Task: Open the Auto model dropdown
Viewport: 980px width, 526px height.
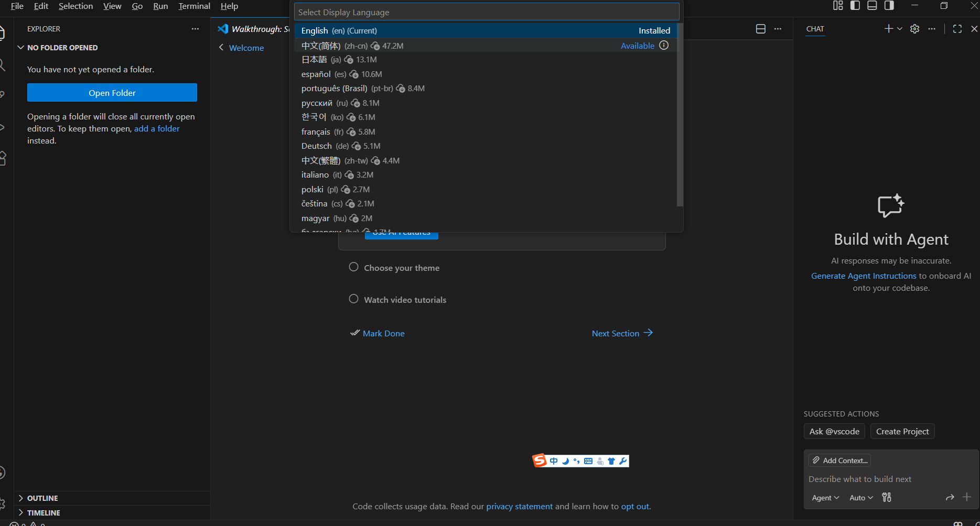Action: (x=861, y=498)
